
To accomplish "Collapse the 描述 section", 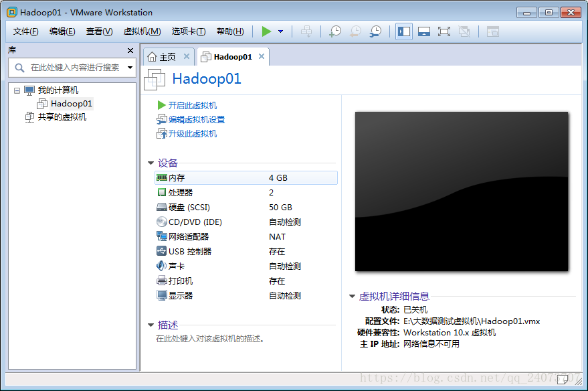I will pos(151,325).
